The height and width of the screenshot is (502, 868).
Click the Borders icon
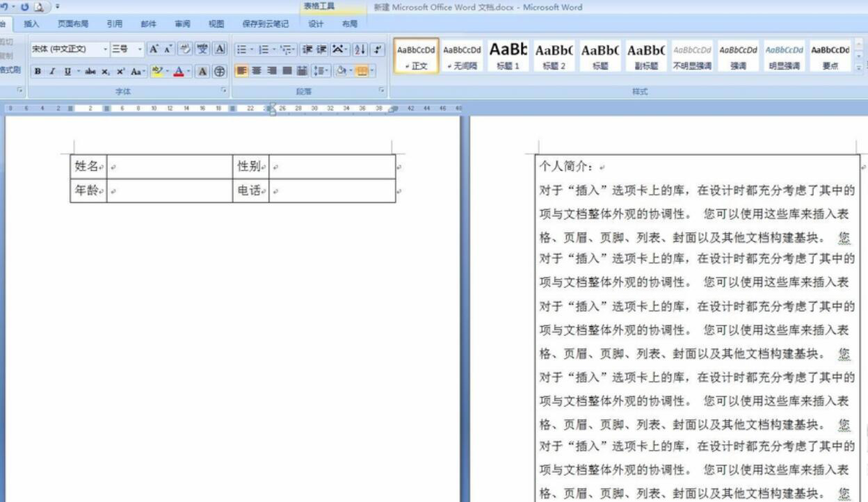click(361, 72)
